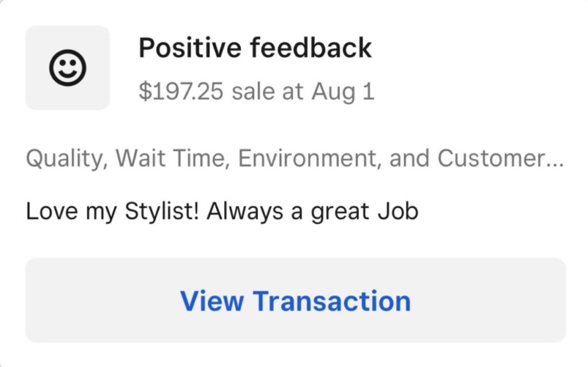Click the Aug 1 sale date
This screenshot has height=367, width=588.
[343, 91]
